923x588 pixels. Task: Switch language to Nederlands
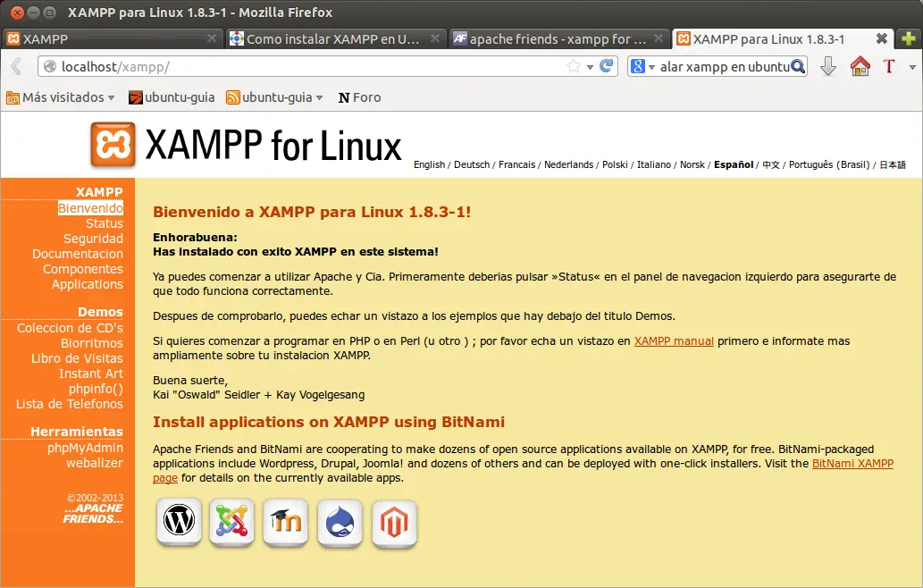(568, 164)
